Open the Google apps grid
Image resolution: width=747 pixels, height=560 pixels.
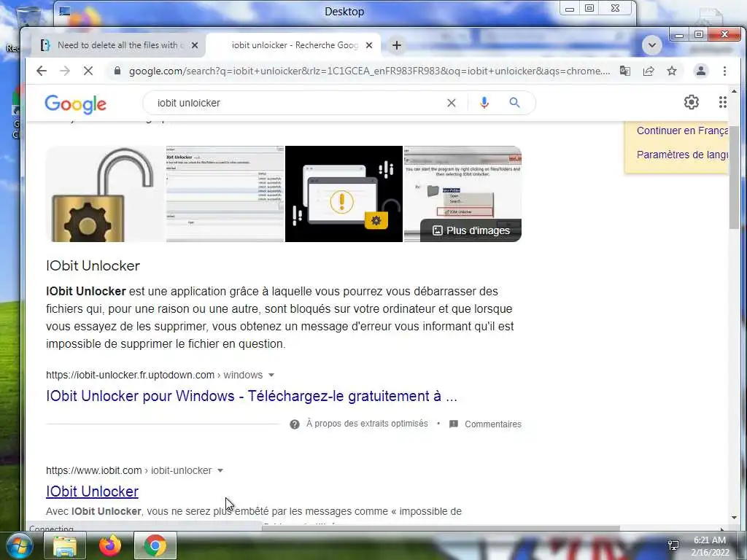tap(723, 102)
